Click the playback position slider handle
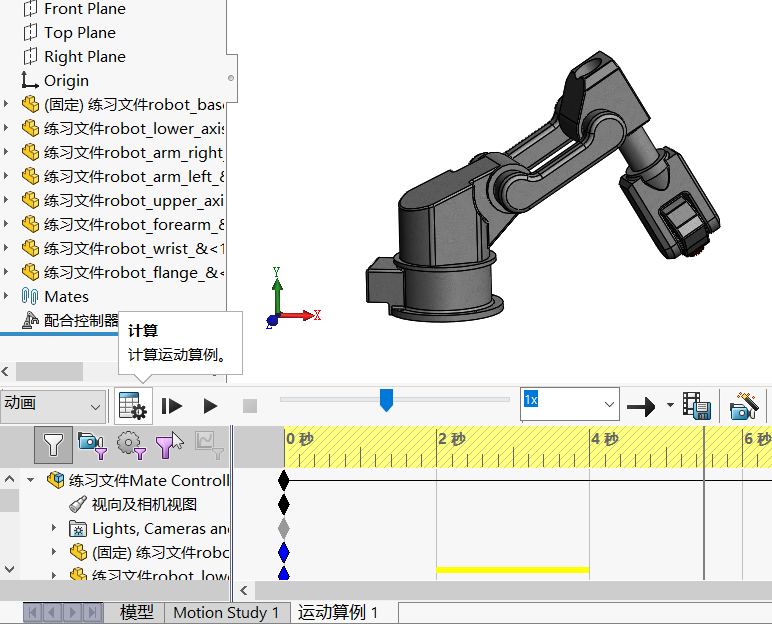The image size is (772, 624). (386, 400)
